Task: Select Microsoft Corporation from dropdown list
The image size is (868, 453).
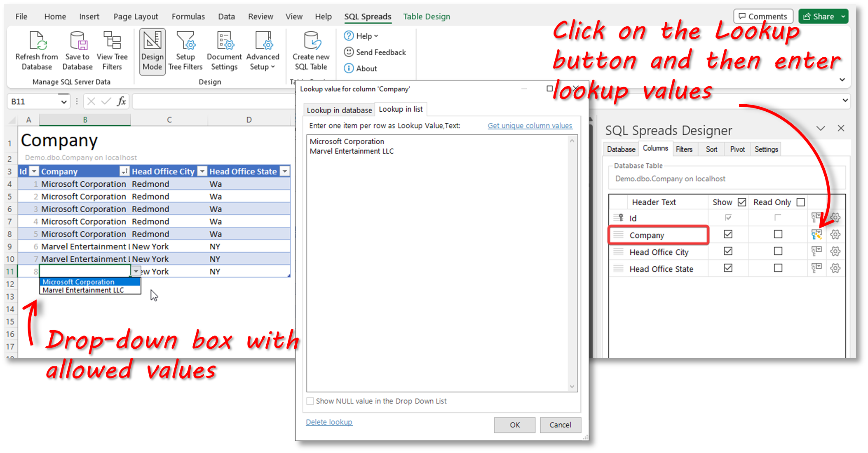Action: [x=89, y=282]
